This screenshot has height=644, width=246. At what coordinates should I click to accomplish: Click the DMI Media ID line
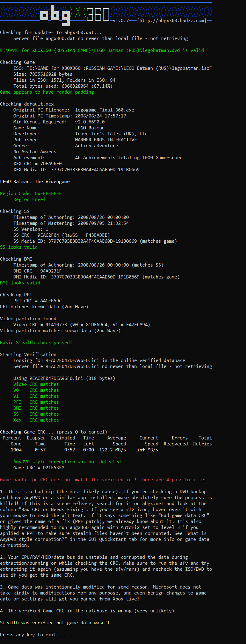[x=97, y=277]
